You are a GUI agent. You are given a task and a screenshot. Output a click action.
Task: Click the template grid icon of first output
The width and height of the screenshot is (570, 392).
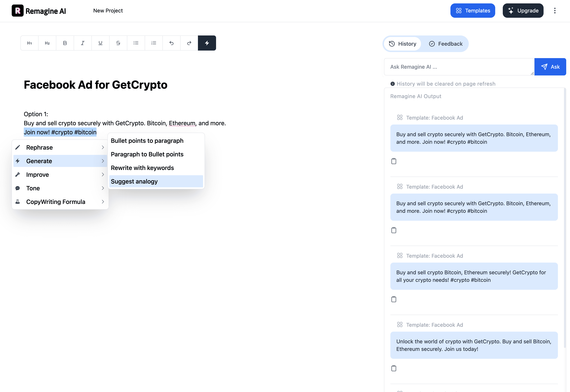400,117
